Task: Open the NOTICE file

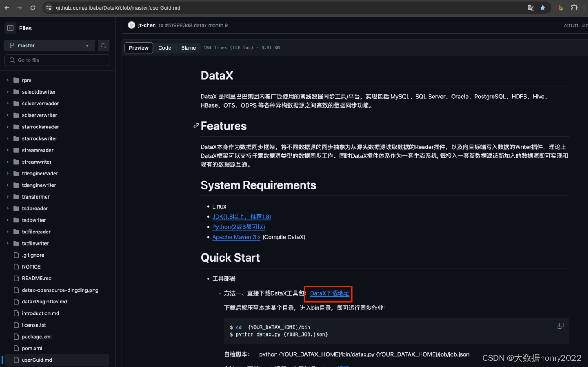Action: tap(31, 267)
